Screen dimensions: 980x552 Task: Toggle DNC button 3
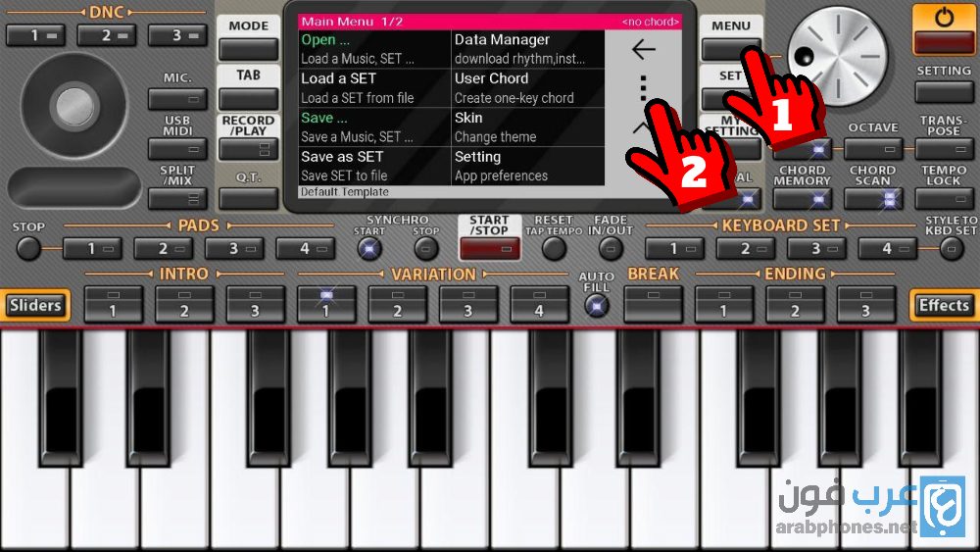click(x=177, y=35)
